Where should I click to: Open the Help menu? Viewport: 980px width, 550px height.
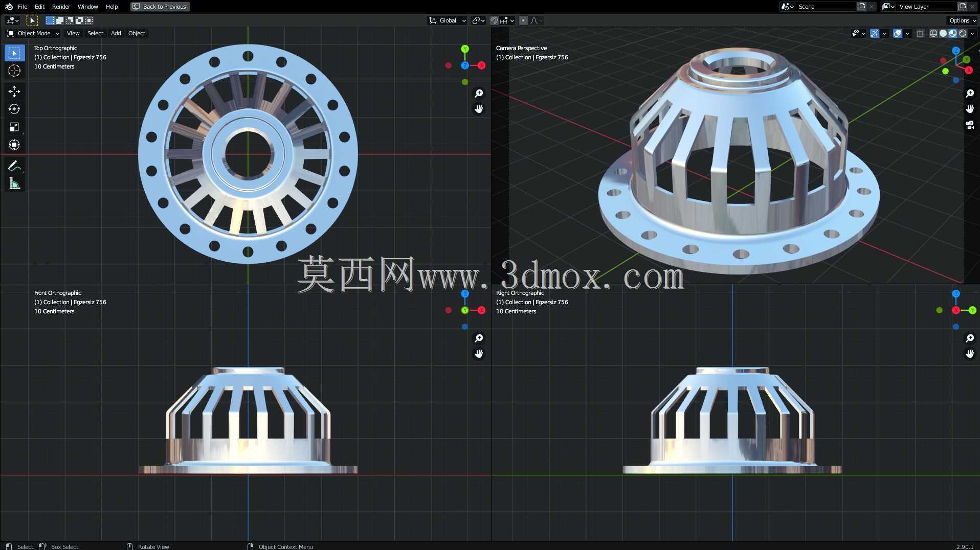(x=112, y=7)
